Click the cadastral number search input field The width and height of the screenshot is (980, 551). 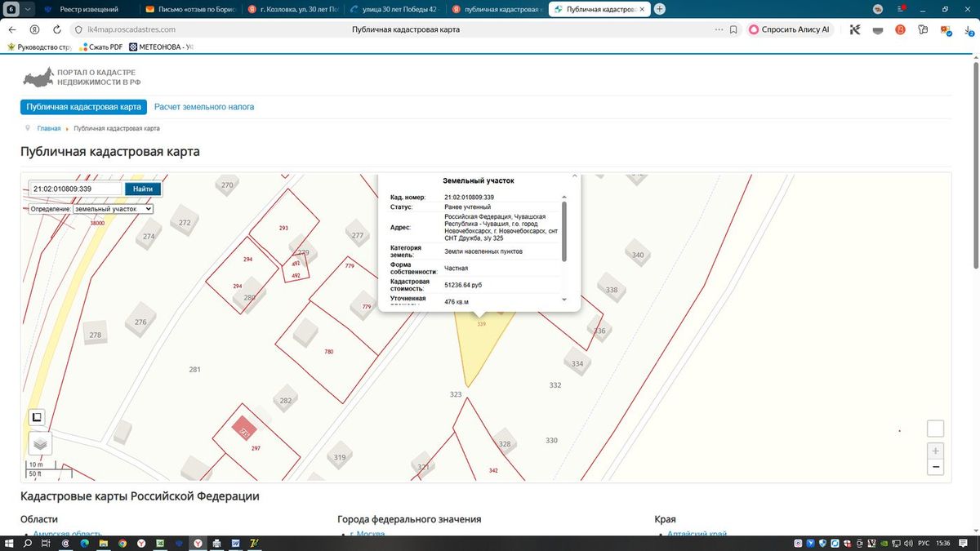76,189
